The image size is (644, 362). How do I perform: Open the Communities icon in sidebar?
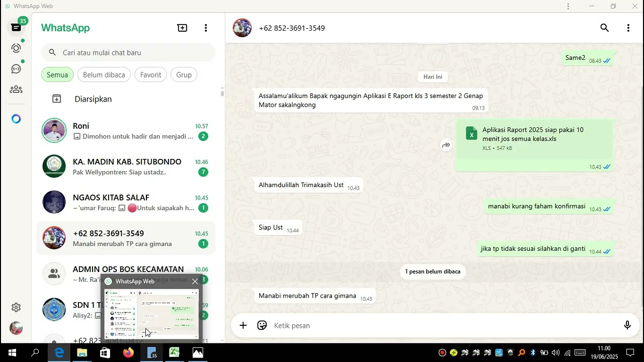(x=16, y=89)
